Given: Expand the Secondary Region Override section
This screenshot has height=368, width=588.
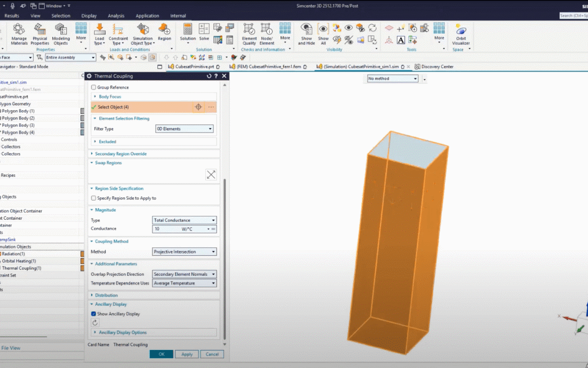Looking at the screenshot, I should coord(120,154).
